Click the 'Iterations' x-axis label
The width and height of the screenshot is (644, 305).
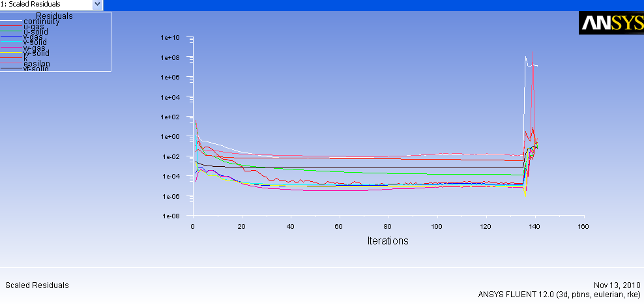(x=388, y=240)
